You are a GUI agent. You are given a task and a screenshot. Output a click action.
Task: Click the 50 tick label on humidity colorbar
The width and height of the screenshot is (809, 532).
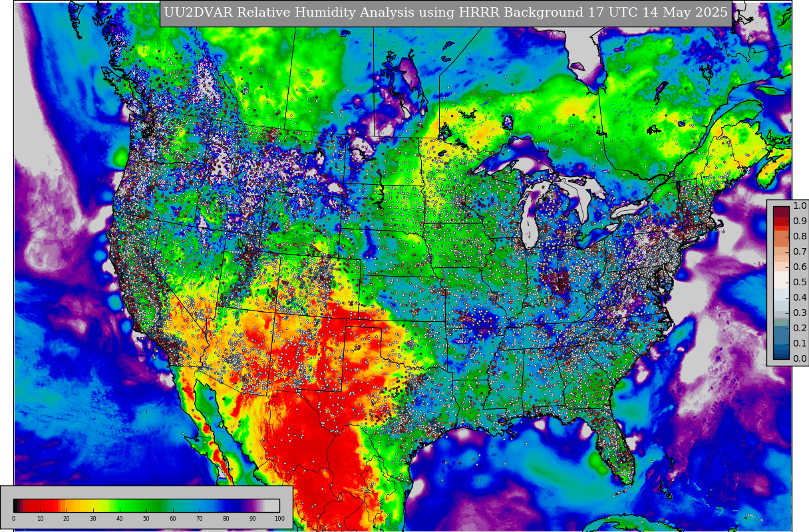[146, 519]
